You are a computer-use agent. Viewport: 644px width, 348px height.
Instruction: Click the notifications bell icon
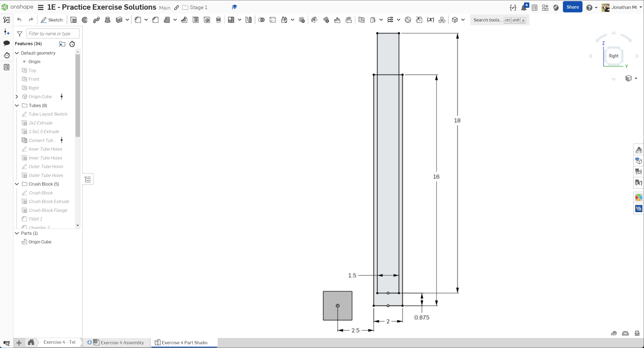tap(524, 7)
